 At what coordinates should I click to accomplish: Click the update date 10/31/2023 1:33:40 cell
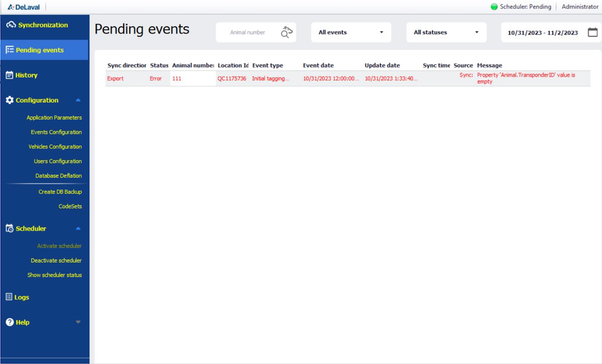coord(391,79)
